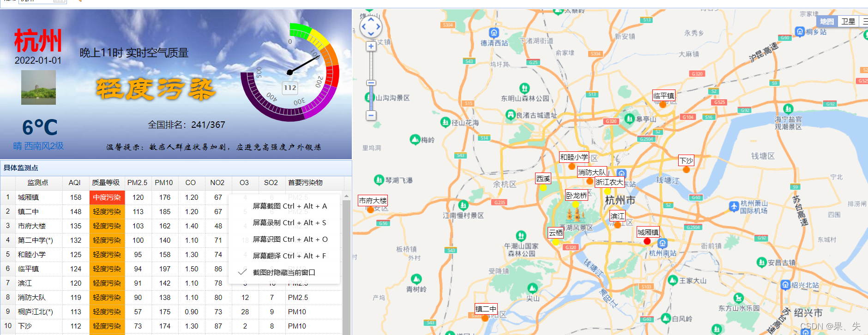
Task: Click the orange 镇二中 station dot
Action: [x=485, y=318]
